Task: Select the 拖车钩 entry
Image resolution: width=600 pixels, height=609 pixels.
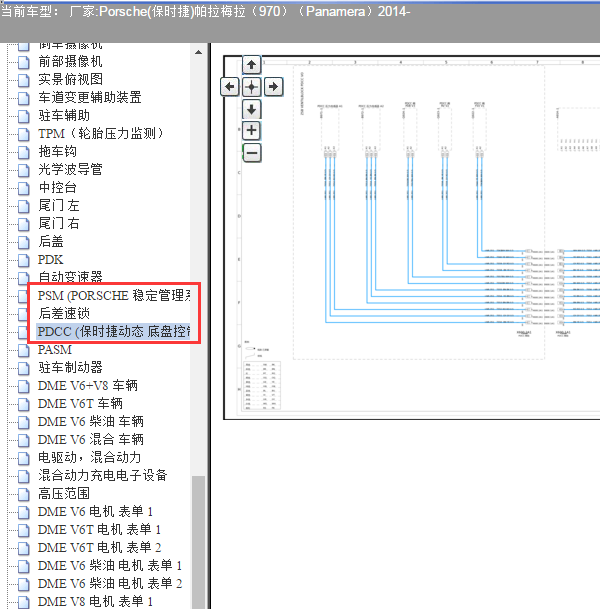Action: (57, 151)
